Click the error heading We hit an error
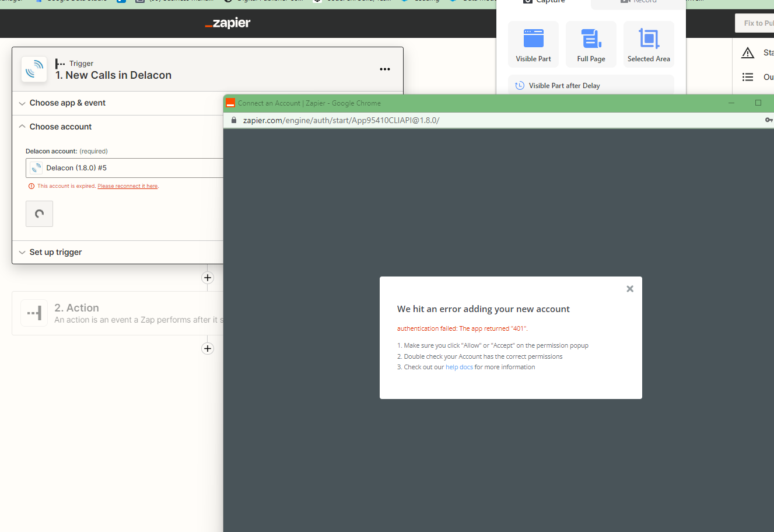 (484, 309)
